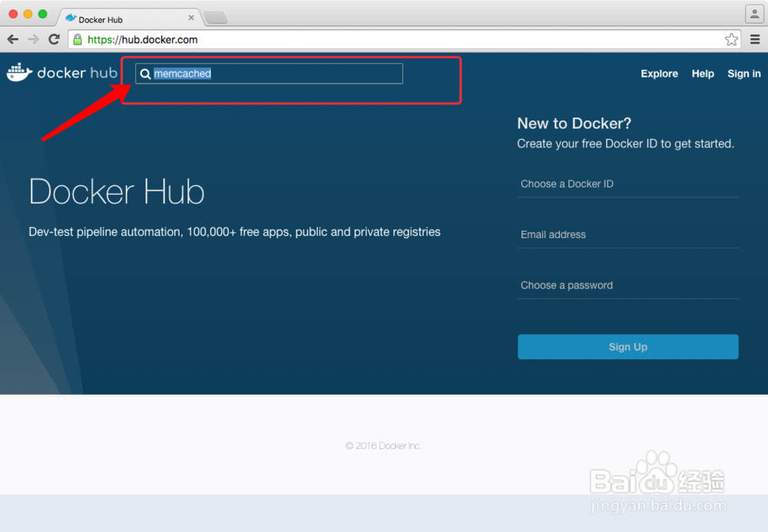Click the browser forward arrow
Image resolution: width=768 pixels, height=532 pixels.
33,40
